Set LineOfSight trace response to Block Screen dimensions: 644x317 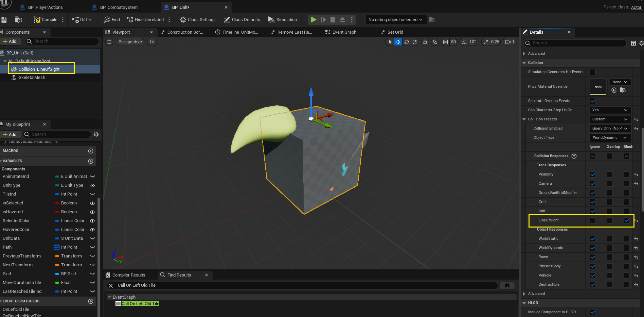click(x=627, y=220)
